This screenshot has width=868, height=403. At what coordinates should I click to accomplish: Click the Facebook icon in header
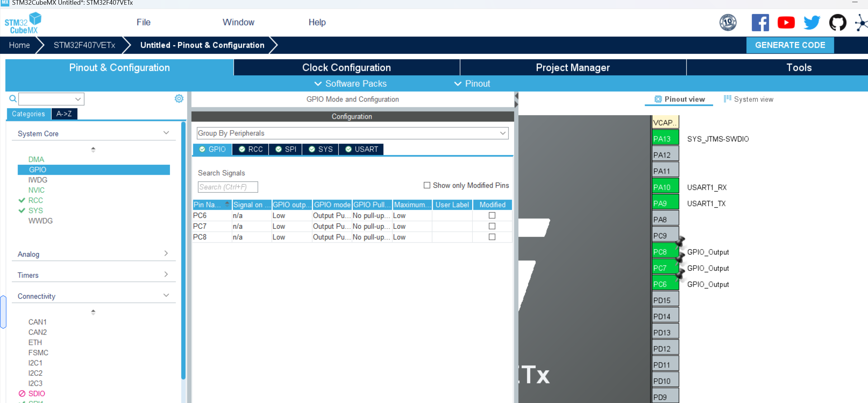(x=760, y=23)
